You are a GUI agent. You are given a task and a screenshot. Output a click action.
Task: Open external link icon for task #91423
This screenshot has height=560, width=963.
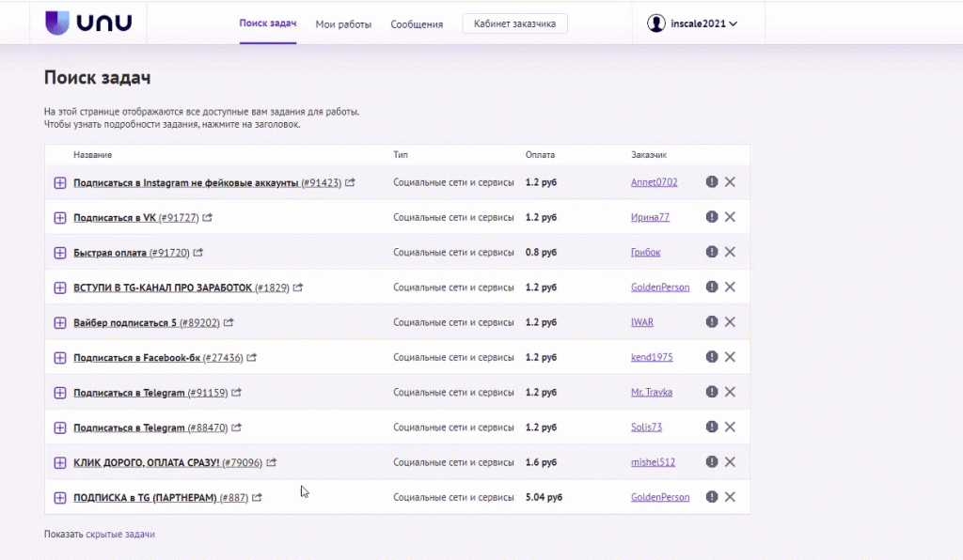click(x=350, y=182)
